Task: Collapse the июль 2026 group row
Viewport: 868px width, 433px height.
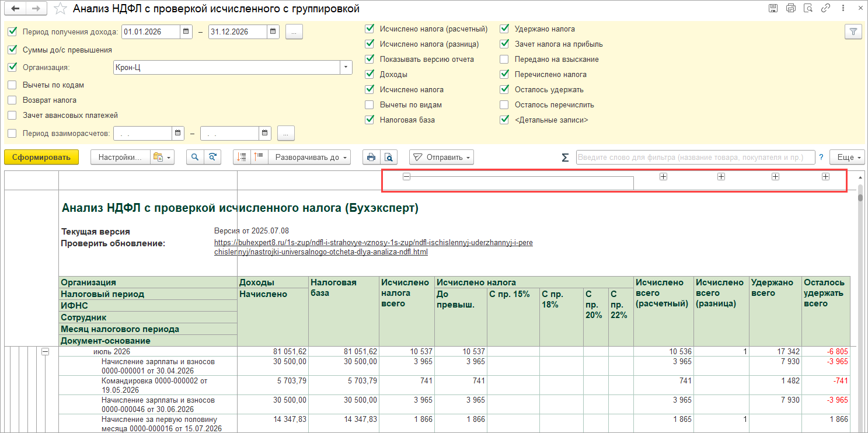Action: [x=45, y=352]
